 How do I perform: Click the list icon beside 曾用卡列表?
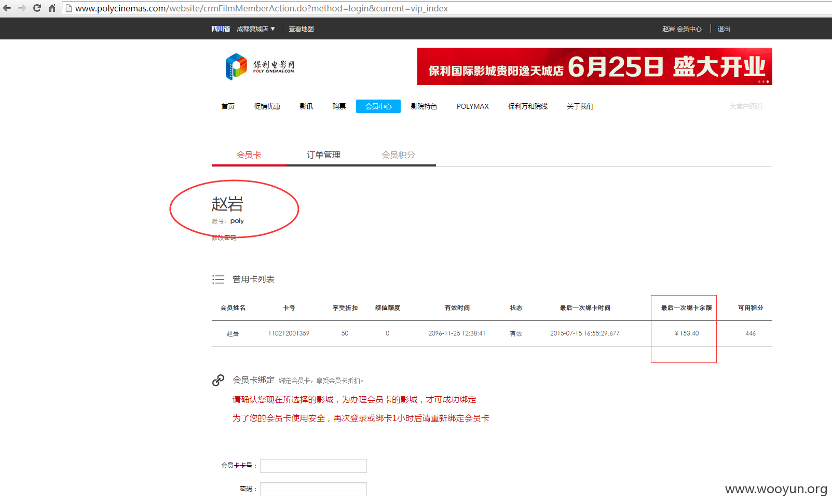(x=218, y=279)
